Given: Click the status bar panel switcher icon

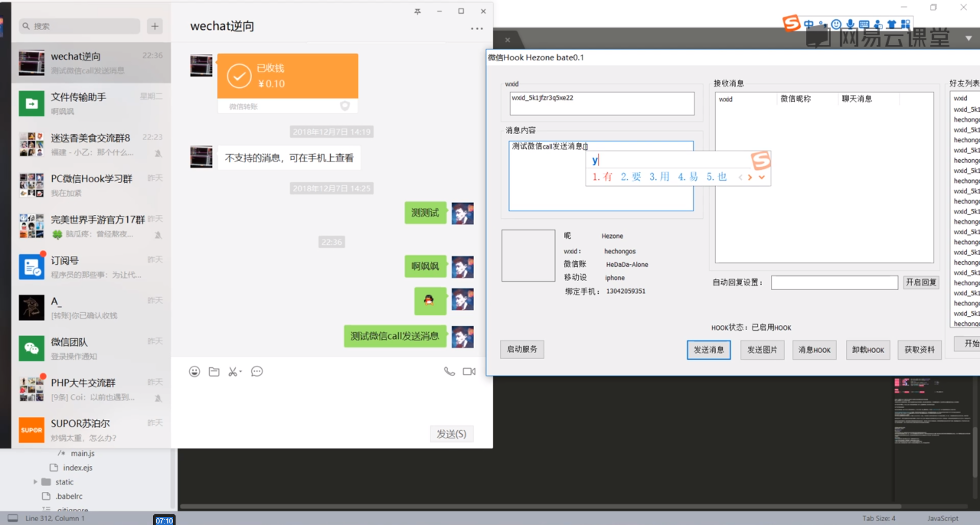Looking at the screenshot, I should tap(13, 518).
